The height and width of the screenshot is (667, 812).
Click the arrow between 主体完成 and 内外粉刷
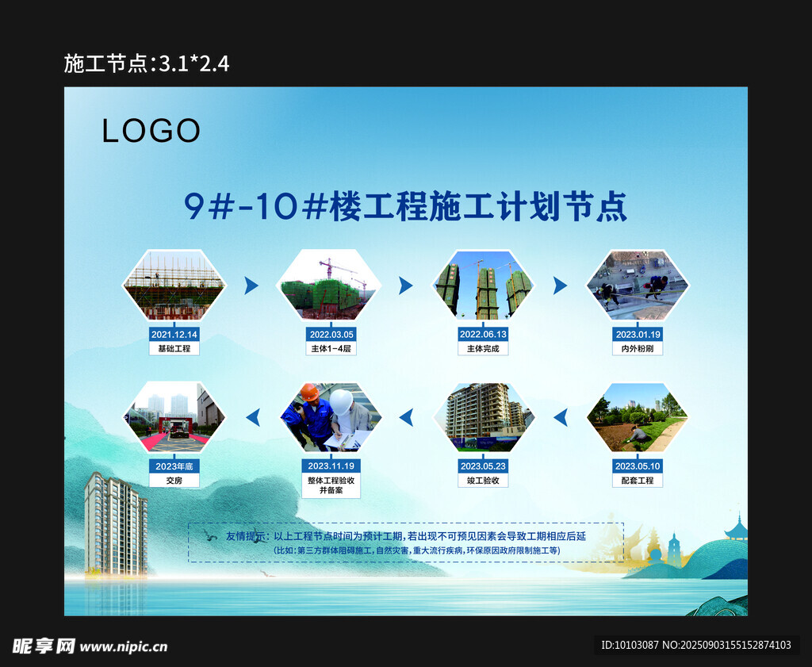tap(560, 286)
